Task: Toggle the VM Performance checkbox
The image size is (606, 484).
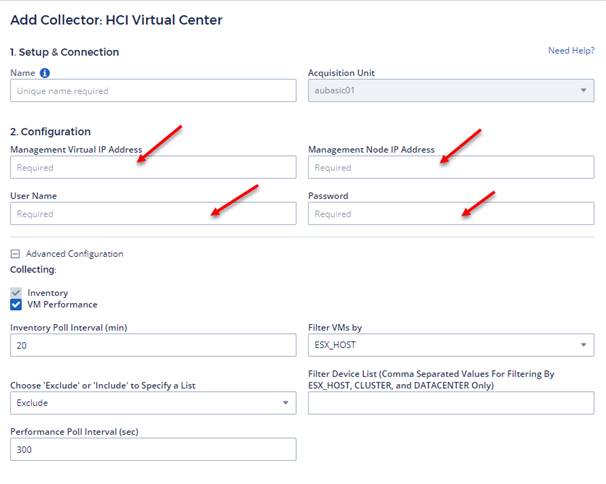Action: tap(16, 305)
